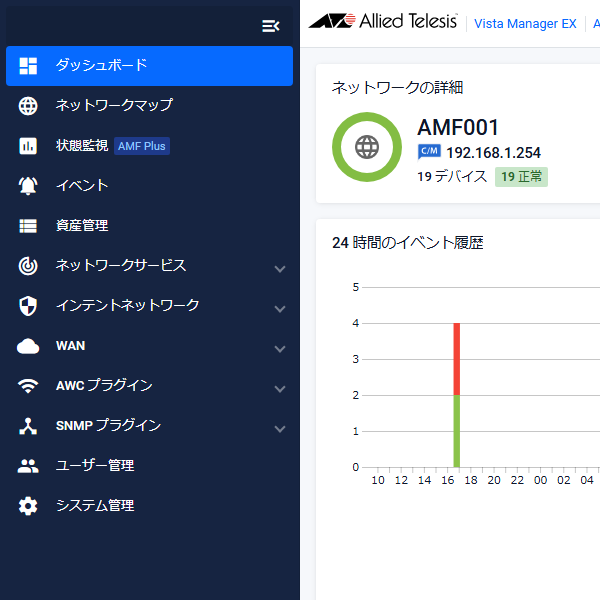Click the status monitoring chart icon
600x600 pixels.
tap(28, 146)
